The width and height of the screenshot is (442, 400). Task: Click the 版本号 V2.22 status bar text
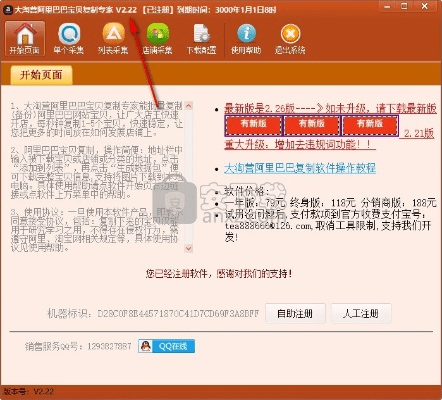pyautogui.click(x=28, y=391)
